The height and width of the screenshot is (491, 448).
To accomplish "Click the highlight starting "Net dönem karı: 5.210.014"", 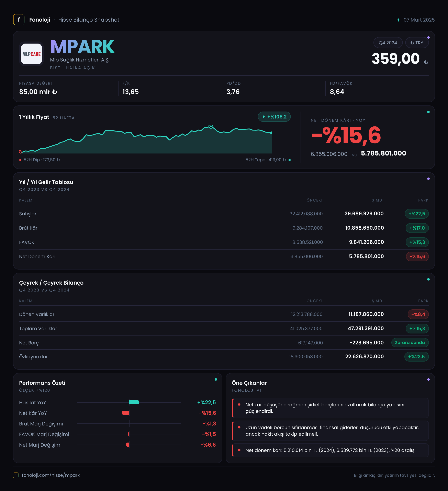I will 330,450.
